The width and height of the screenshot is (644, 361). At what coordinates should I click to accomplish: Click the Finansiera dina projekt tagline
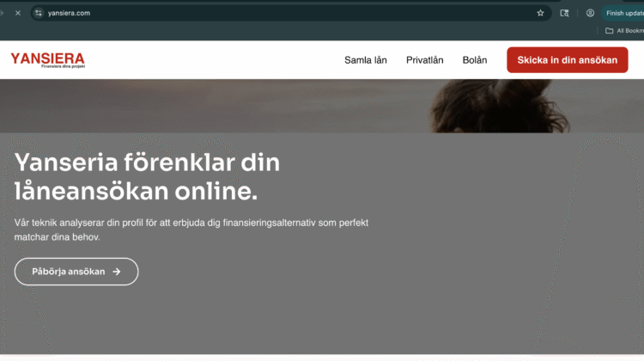click(63, 67)
